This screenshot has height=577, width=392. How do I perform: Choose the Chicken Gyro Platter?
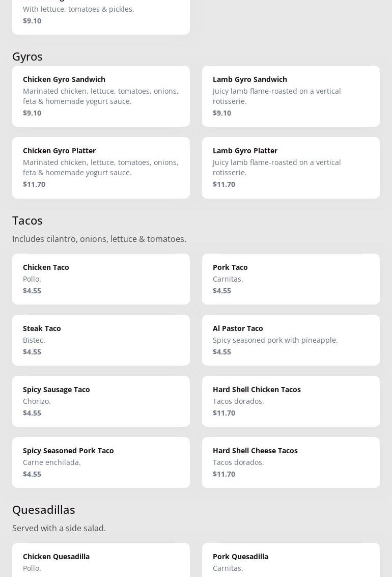pyautogui.click(x=101, y=167)
